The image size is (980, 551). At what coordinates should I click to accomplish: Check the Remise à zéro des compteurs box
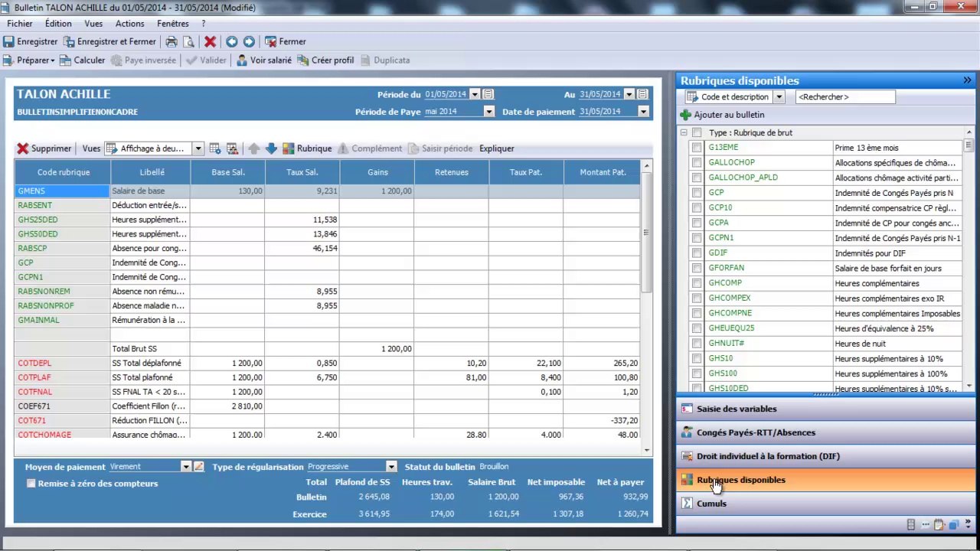pos(31,484)
